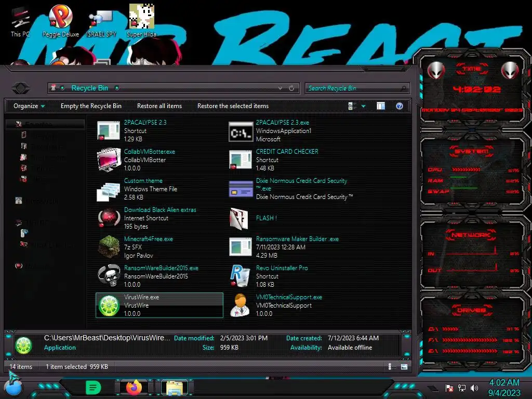
Task: Click 'Available offline' availability text
Action: 350,348
